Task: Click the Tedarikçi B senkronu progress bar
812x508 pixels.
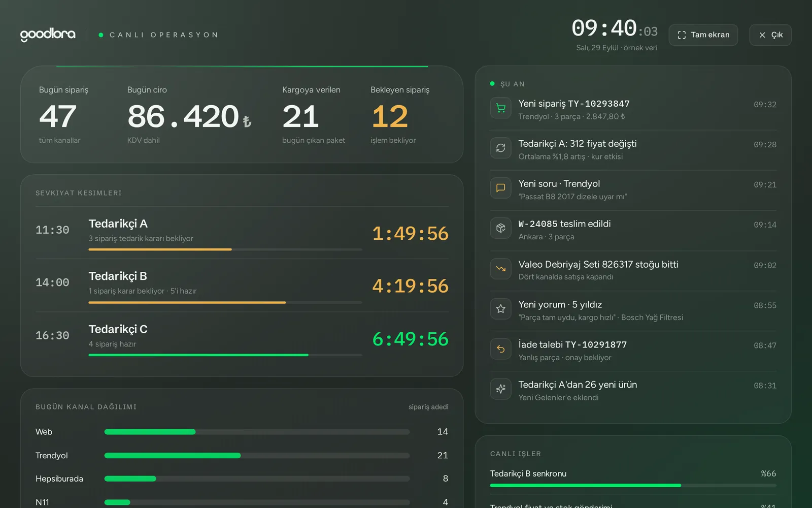Action: click(x=633, y=486)
